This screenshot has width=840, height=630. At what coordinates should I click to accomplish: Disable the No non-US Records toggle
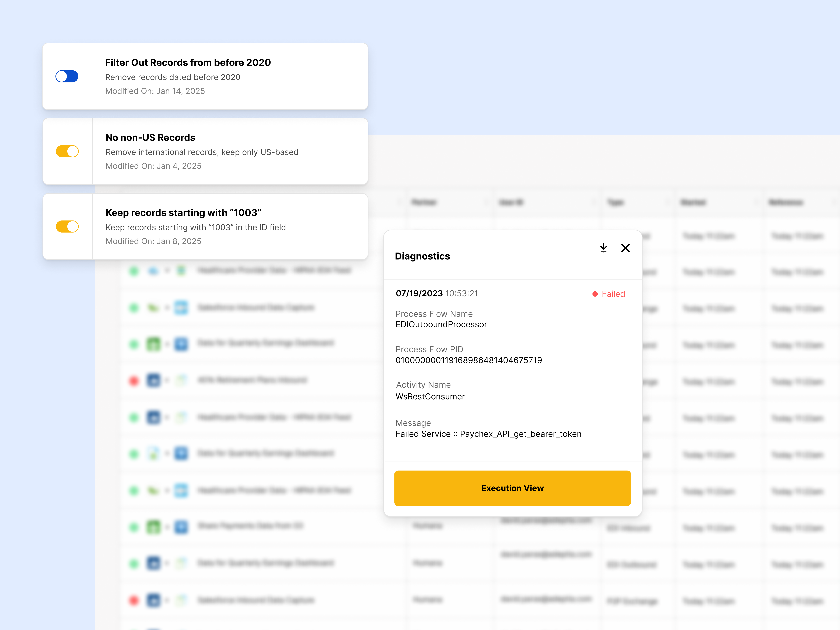(67, 152)
